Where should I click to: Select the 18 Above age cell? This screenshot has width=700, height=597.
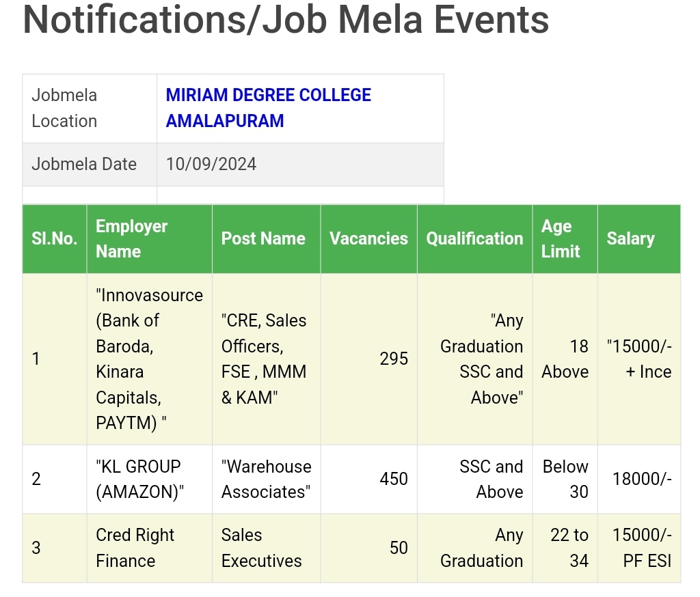[565, 359]
